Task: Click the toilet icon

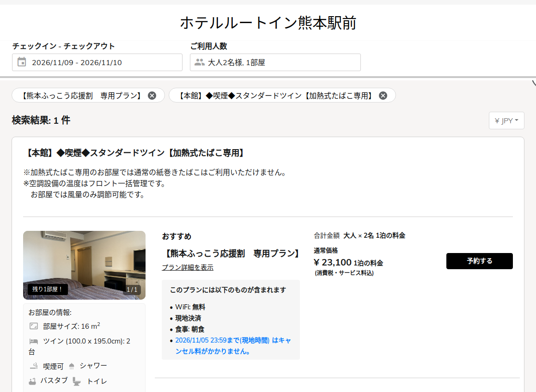Action: 77,381
